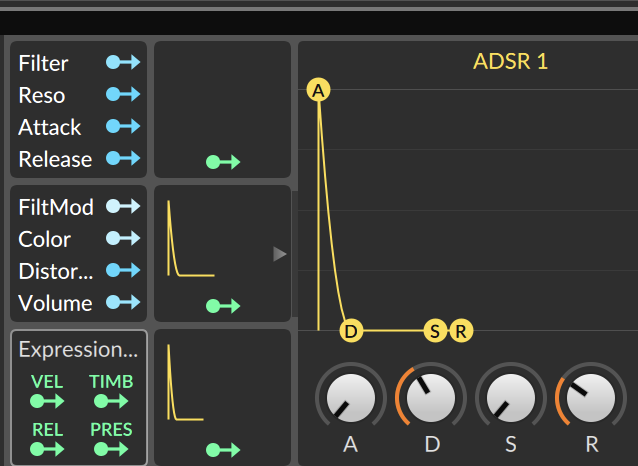This screenshot has height=466, width=638.
Task: Click the A point on the envelope graph
Action: tap(318, 91)
